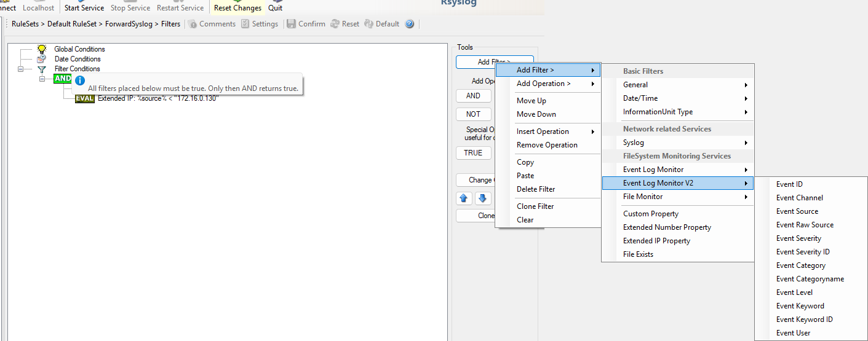868x341 pixels.
Task: Select the EVAL Extended IP filter row
Action: pos(146,98)
